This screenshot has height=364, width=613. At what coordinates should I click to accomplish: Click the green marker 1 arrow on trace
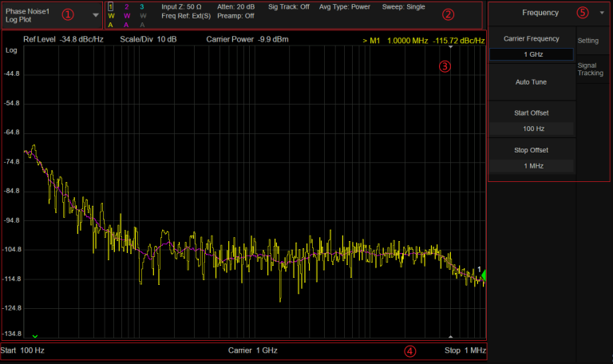(x=481, y=276)
